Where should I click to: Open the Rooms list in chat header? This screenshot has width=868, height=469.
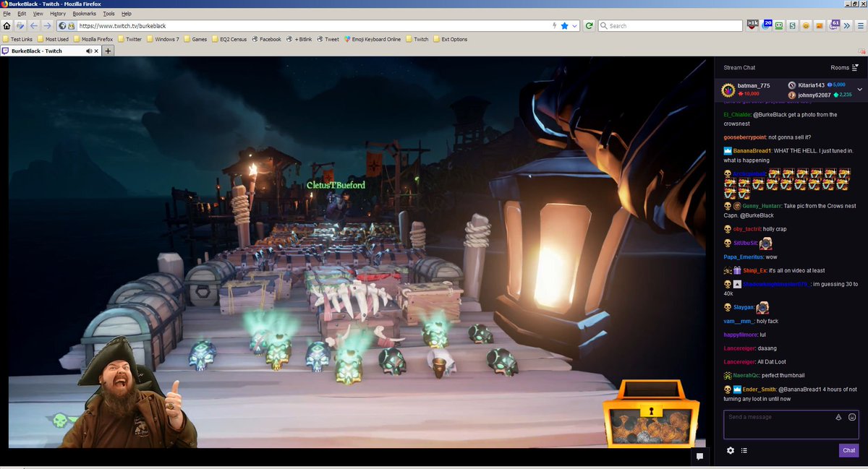[x=844, y=67]
